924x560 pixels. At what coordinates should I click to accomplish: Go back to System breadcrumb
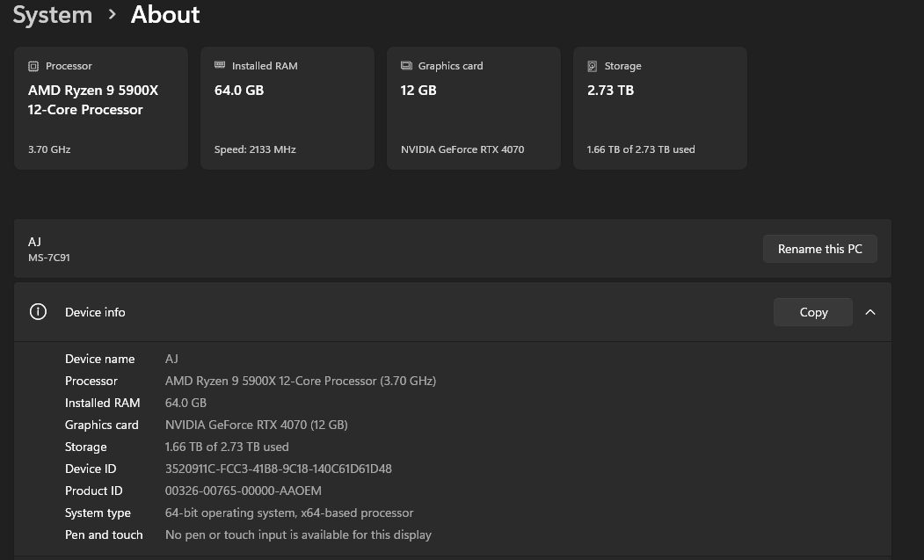point(53,15)
